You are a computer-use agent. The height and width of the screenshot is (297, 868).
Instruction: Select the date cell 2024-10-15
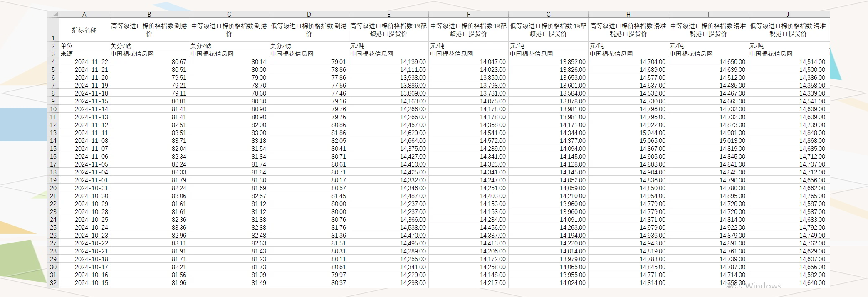(84, 283)
